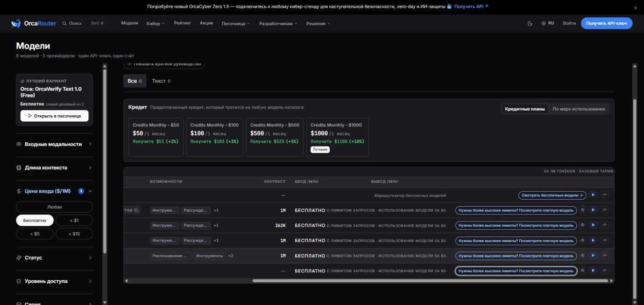The height and width of the screenshot is (305, 644).
Task: Click paid-model limits button in the 262K row
Action: [x=516, y=225]
